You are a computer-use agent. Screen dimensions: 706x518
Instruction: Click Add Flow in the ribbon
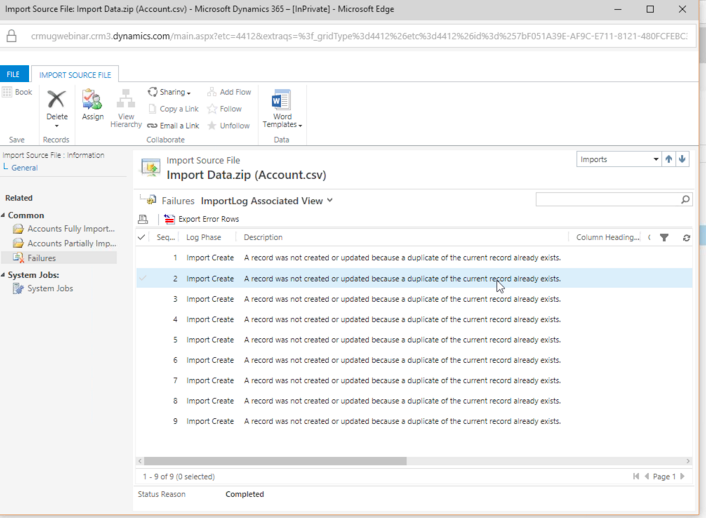(x=229, y=92)
